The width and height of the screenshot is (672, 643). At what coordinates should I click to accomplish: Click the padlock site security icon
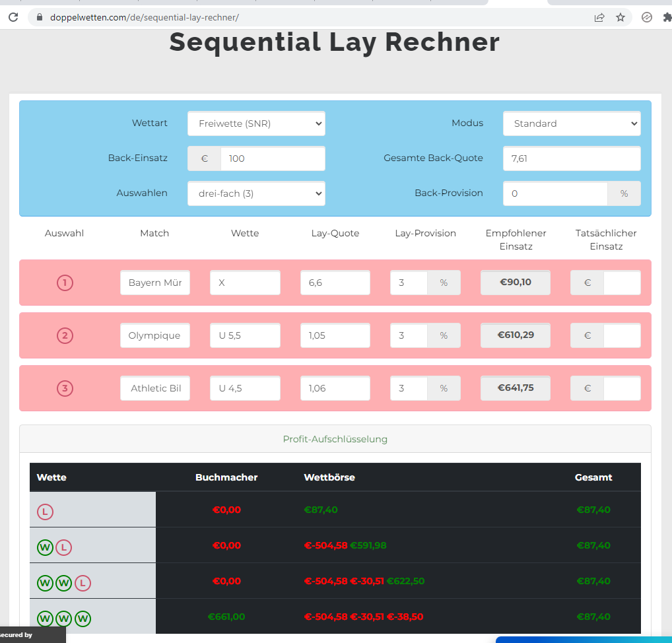[40, 17]
